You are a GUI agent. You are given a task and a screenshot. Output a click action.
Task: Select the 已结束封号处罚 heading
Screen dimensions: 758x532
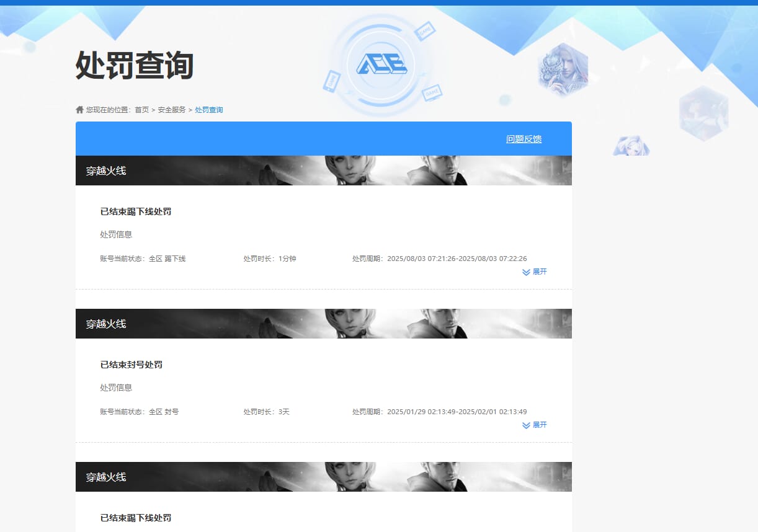pos(132,365)
